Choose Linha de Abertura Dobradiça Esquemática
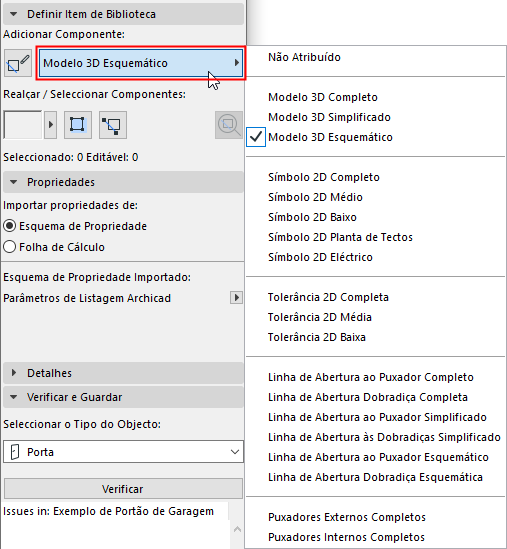 pyautogui.click(x=376, y=477)
